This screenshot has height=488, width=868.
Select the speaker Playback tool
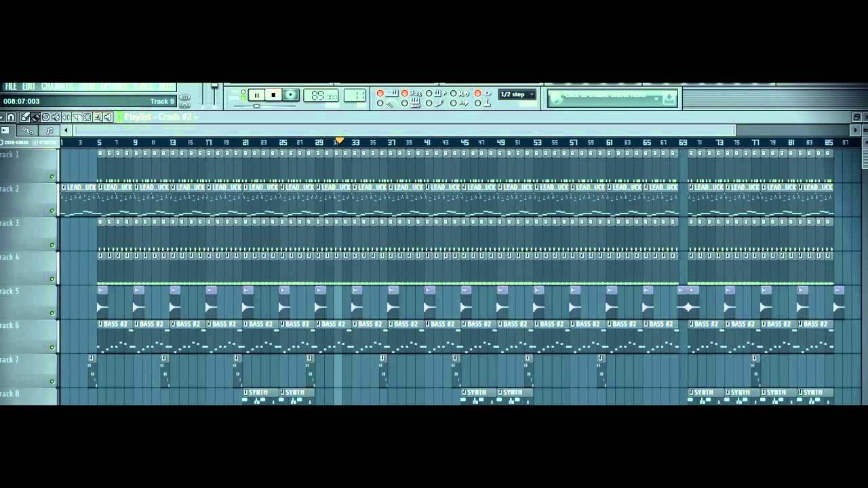108,117
